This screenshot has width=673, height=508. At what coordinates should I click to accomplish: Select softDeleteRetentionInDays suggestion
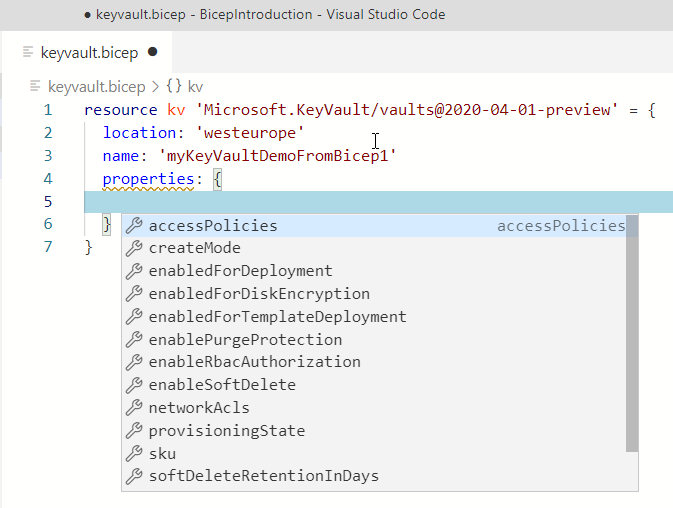coord(263,476)
